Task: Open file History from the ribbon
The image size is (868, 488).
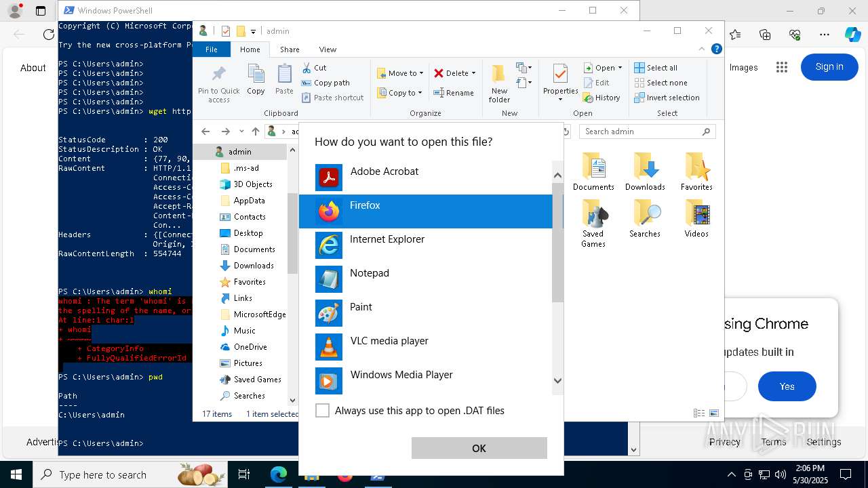Action: 601,98
